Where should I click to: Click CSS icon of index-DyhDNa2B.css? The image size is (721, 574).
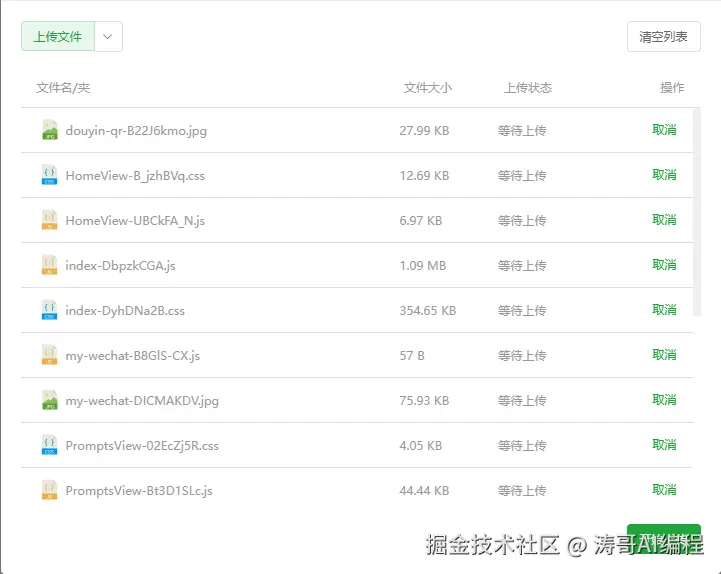tap(50, 310)
